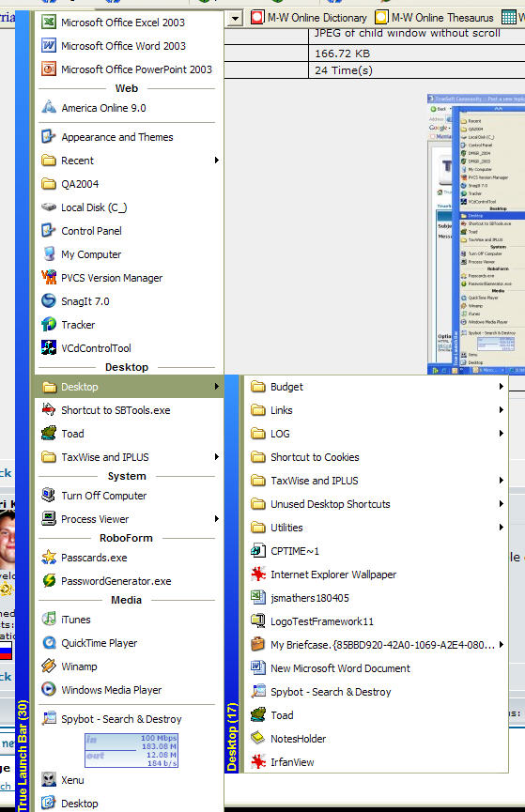Open Microsoft Office Word 2003 icon
This screenshot has height=812, width=525.
49,46
